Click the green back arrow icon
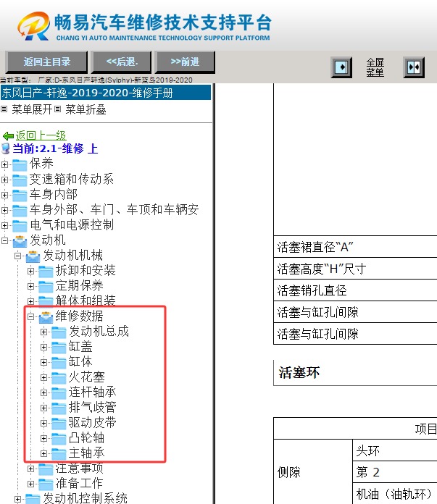 pos(8,136)
